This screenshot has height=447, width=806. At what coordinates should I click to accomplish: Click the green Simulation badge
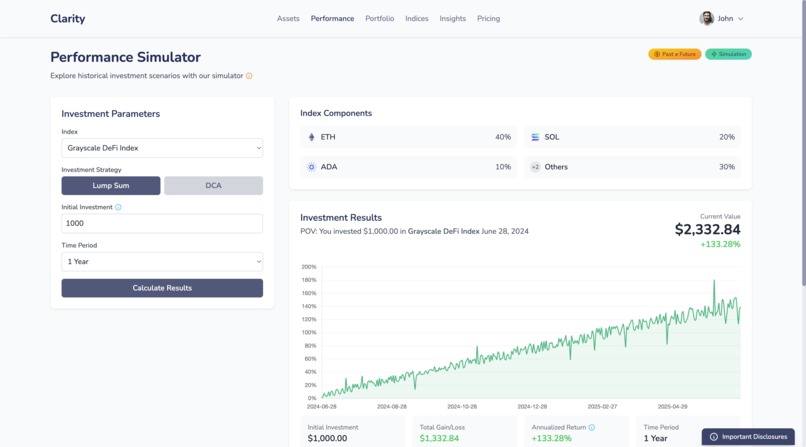point(728,54)
